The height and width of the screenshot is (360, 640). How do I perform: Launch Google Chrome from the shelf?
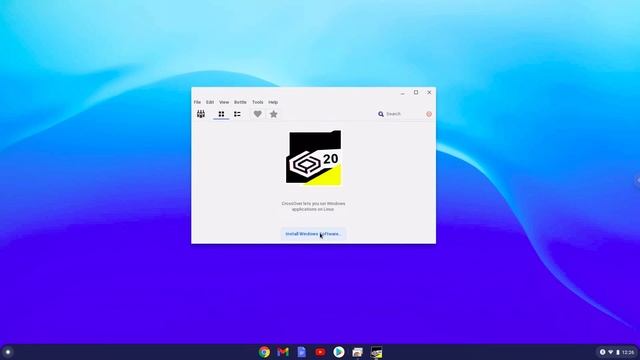pyautogui.click(x=264, y=352)
